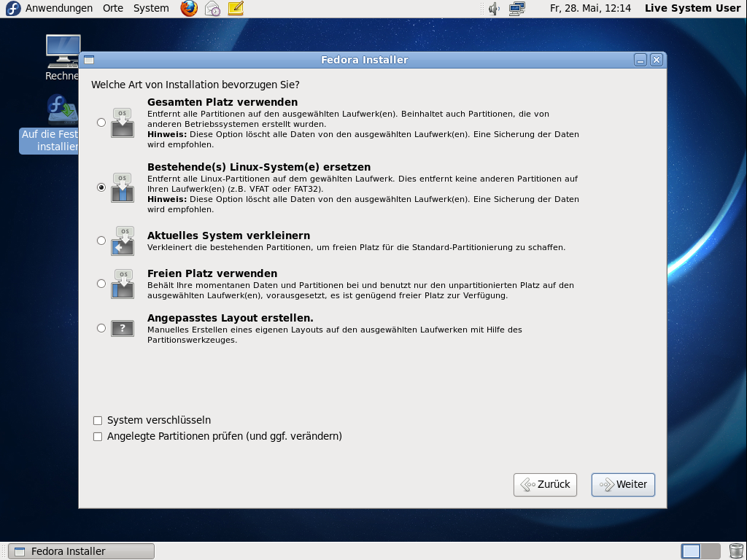Select the 'Bestehende(s) Linux-System(e) ersetzen' radio button
This screenshot has width=747, height=560.
101,187
